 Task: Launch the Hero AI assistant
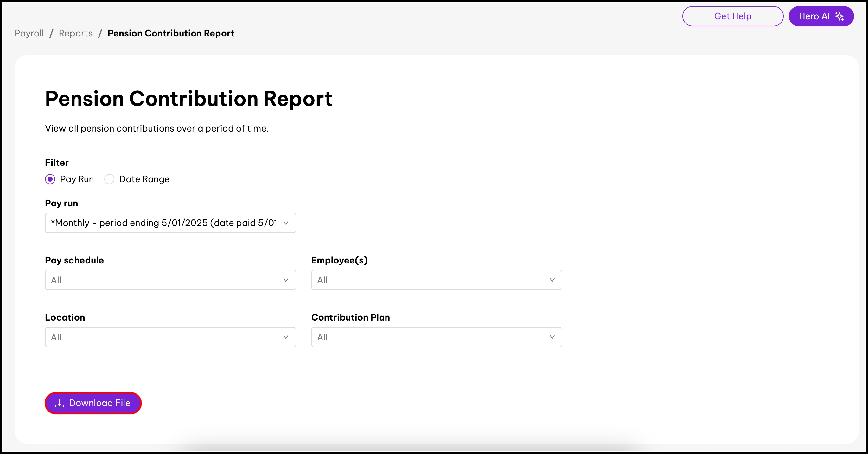pyautogui.click(x=814, y=16)
